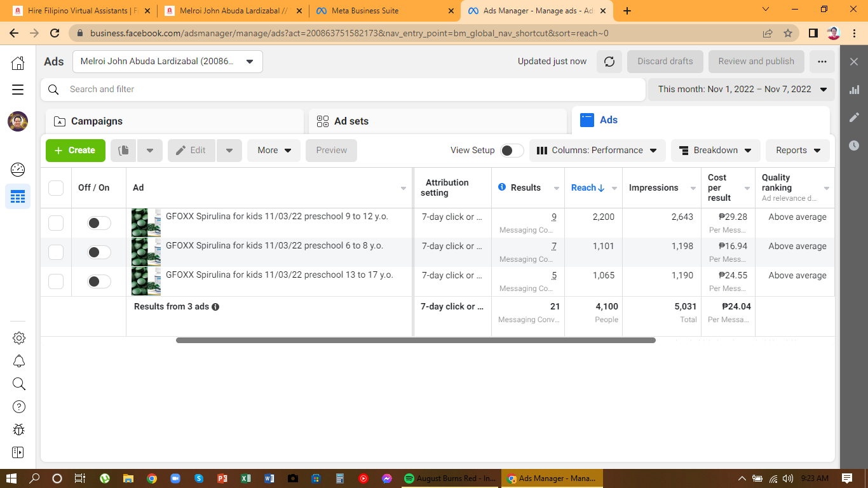868x488 pixels.
Task: Click the Review and publish button
Action: [756, 62]
